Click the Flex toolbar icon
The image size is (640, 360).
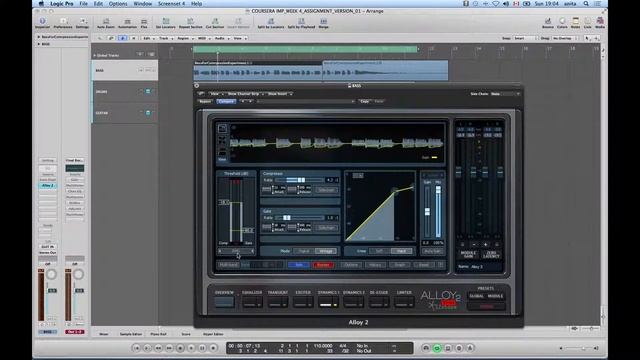144,22
